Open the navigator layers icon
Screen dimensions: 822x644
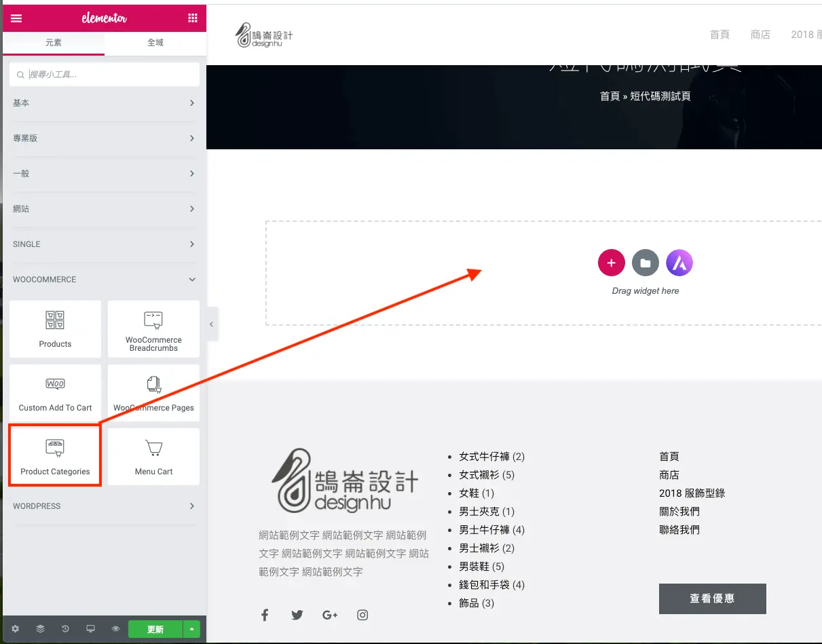pos(41,629)
